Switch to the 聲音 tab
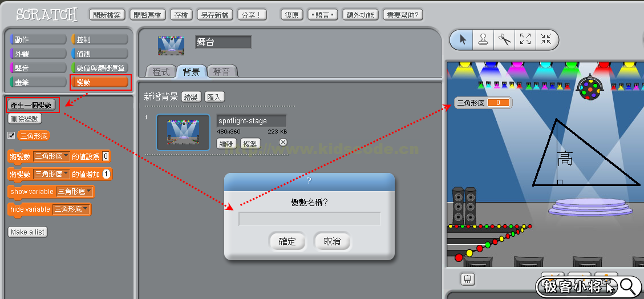The image size is (644, 299). tap(222, 72)
